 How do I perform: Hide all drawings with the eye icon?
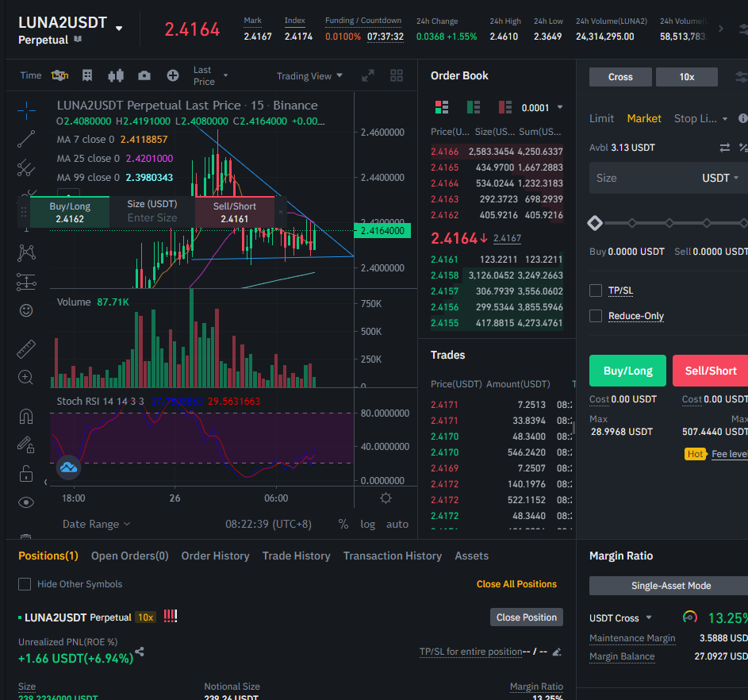tap(26, 502)
